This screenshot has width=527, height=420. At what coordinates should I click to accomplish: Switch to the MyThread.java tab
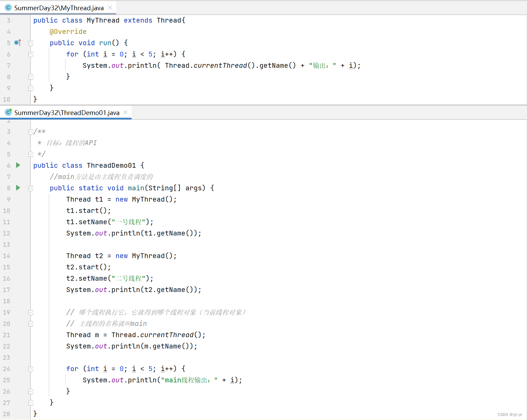59,8
